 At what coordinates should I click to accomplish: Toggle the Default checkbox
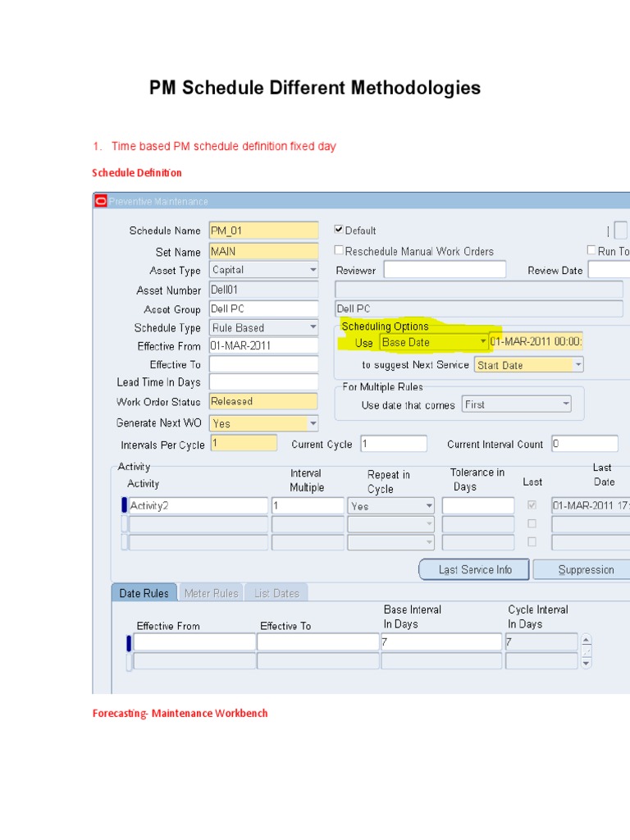tap(339, 230)
